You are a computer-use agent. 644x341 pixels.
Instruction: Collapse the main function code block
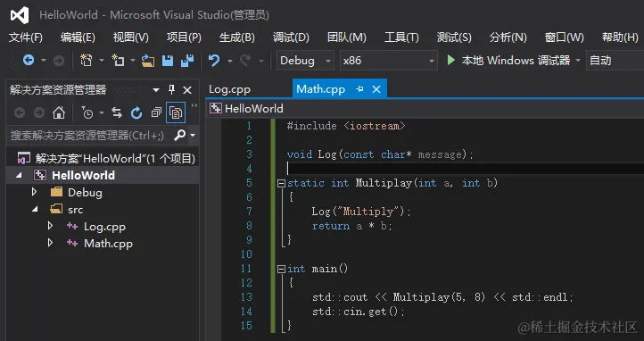click(281, 269)
